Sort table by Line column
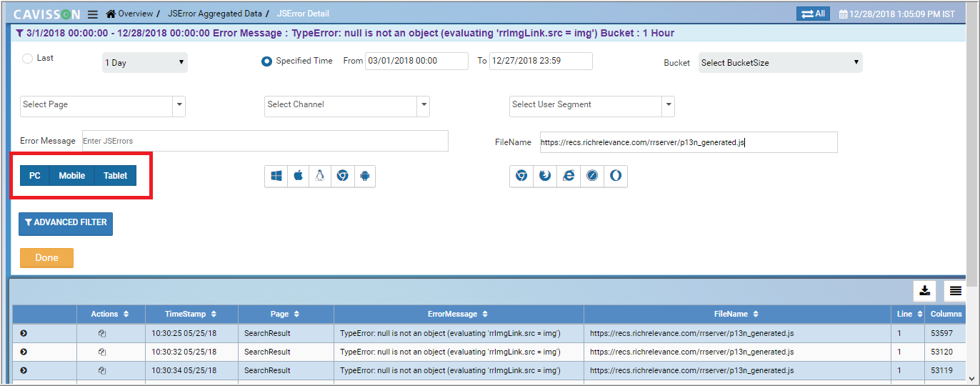 click(919, 314)
